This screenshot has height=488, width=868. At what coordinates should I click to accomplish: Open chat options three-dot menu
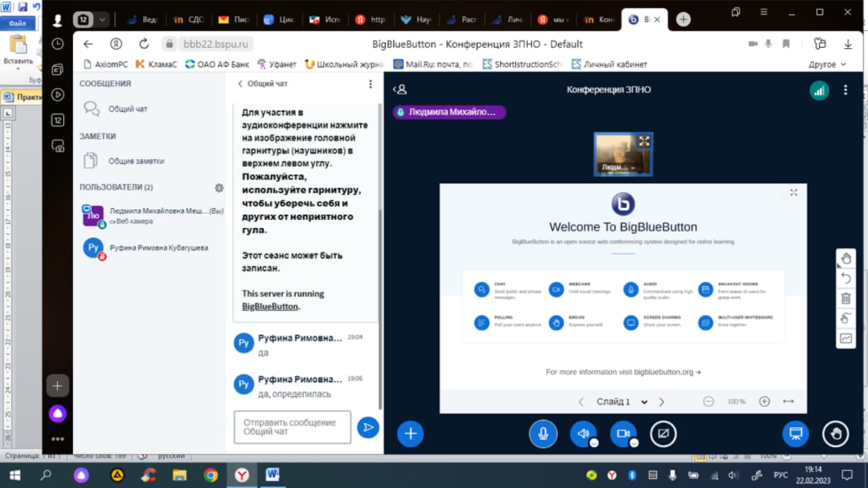click(x=371, y=84)
